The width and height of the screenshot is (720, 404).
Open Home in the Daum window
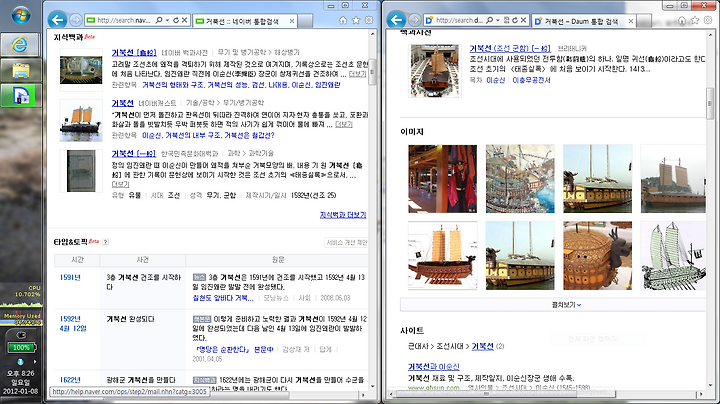pyautogui.click(x=682, y=20)
